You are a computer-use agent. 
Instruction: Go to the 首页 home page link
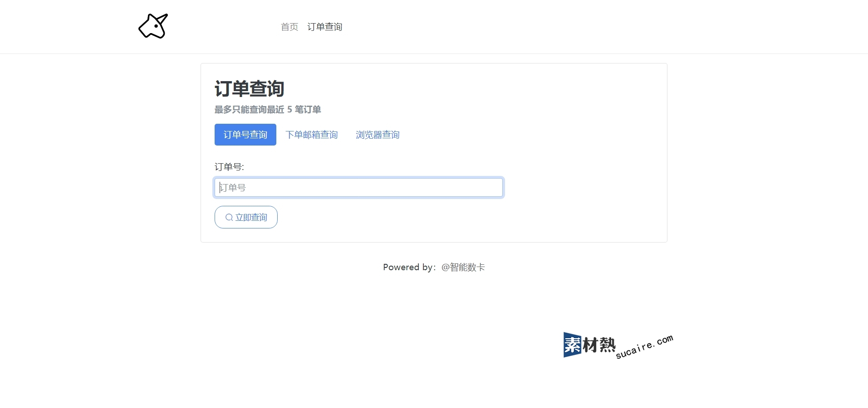click(x=289, y=27)
